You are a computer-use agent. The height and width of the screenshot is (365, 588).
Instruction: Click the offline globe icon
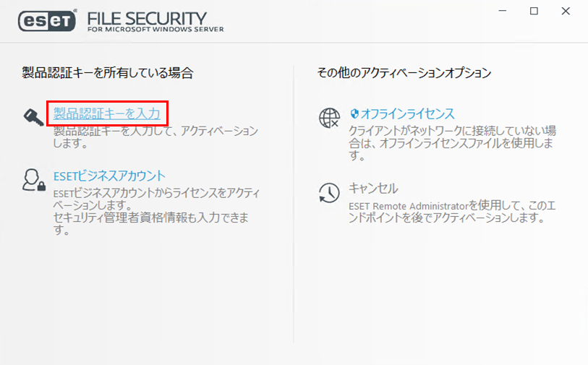329,116
